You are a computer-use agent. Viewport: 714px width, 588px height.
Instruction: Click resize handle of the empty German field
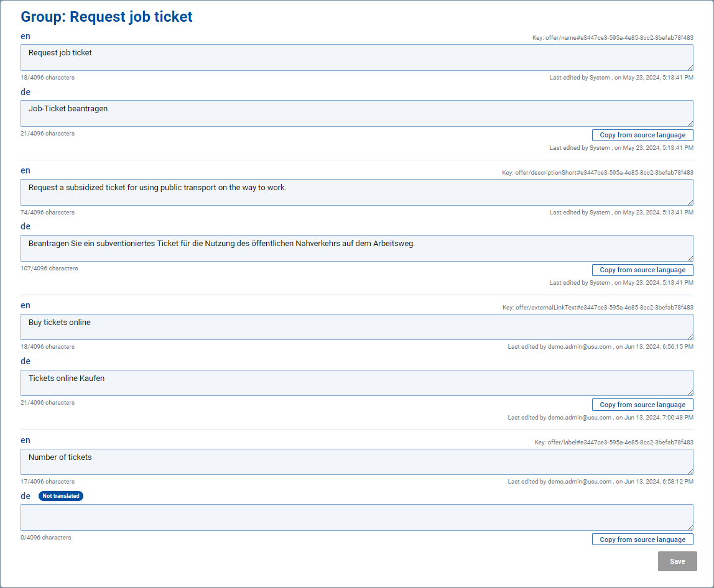coord(690,527)
